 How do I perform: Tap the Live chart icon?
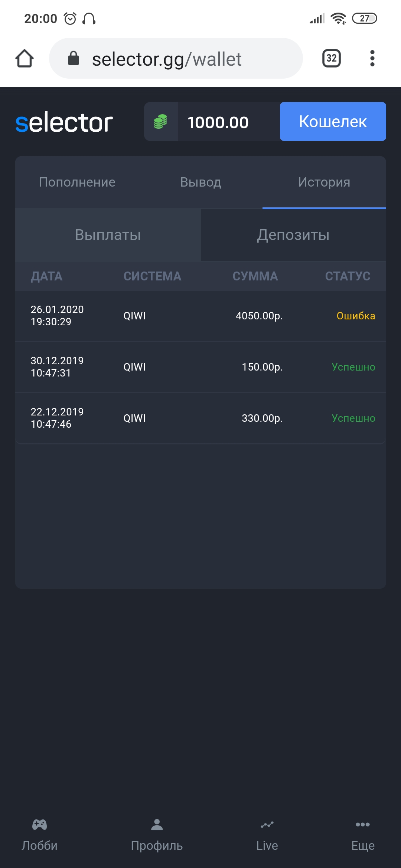pos(267,825)
